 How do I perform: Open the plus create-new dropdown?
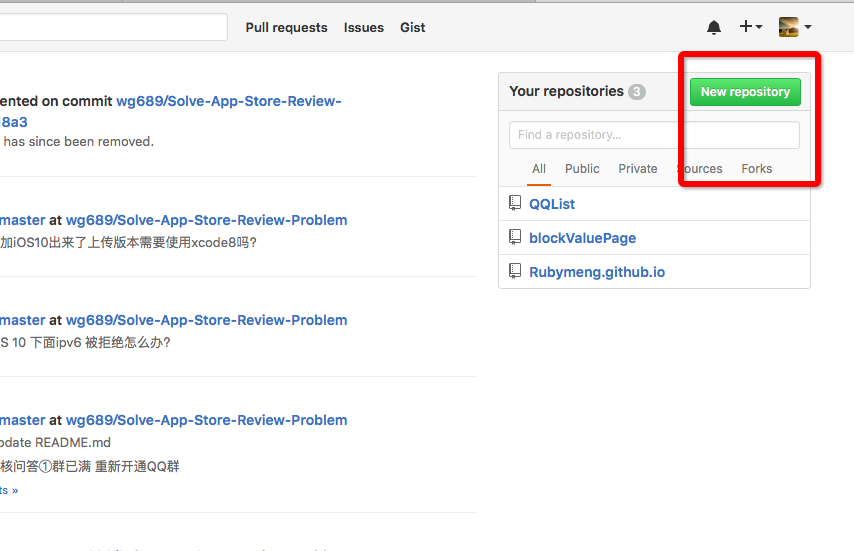click(x=751, y=26)
